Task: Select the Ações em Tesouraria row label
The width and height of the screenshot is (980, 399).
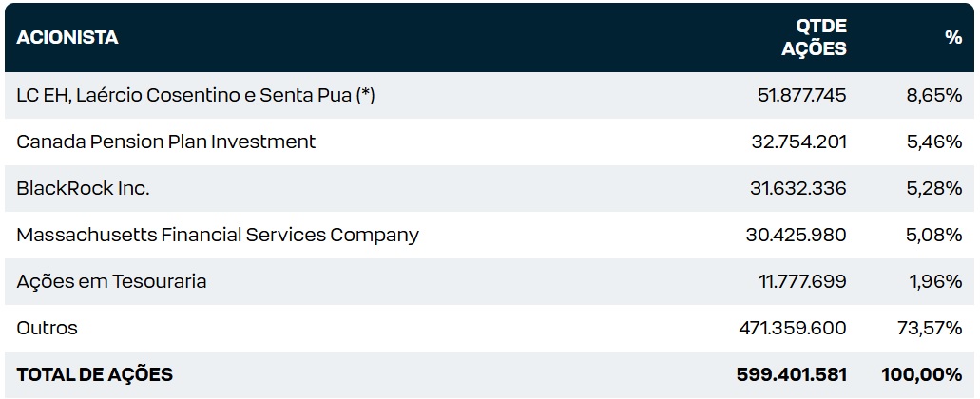Action: [111, 281]
